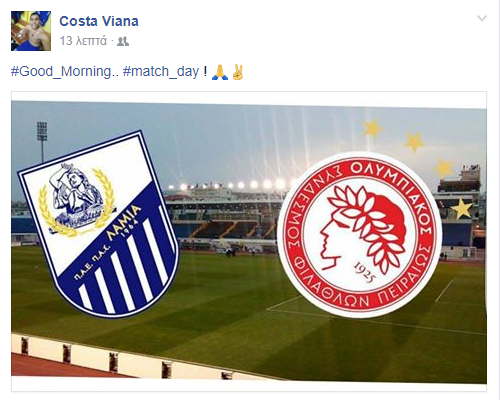Viewport: 500px width, 400px height.
Task: Click the friends audience privacy icon
Action: (x=123, y=41)
